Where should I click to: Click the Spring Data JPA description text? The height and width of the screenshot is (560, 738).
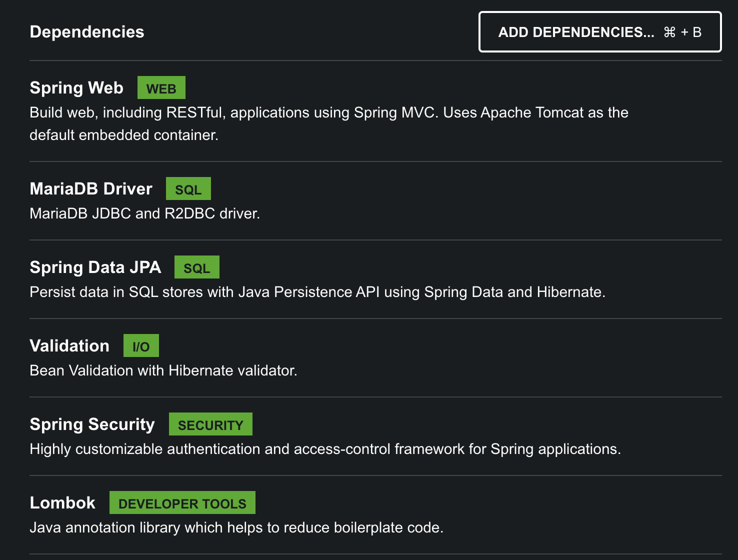tap(317, 292)
